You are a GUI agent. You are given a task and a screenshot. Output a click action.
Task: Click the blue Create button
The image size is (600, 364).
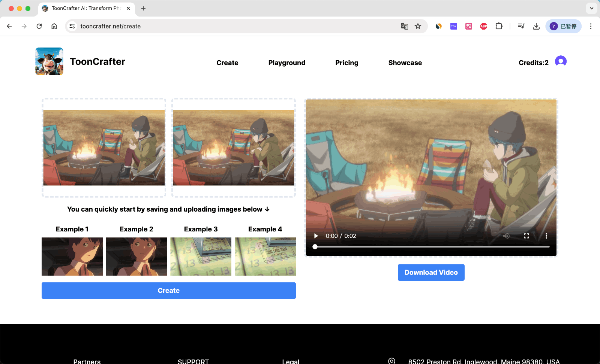(168, 290)
